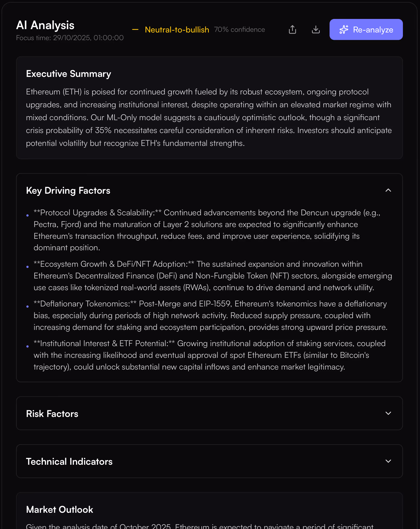
Task: Select the AI Analysis title
Action: 45,25
